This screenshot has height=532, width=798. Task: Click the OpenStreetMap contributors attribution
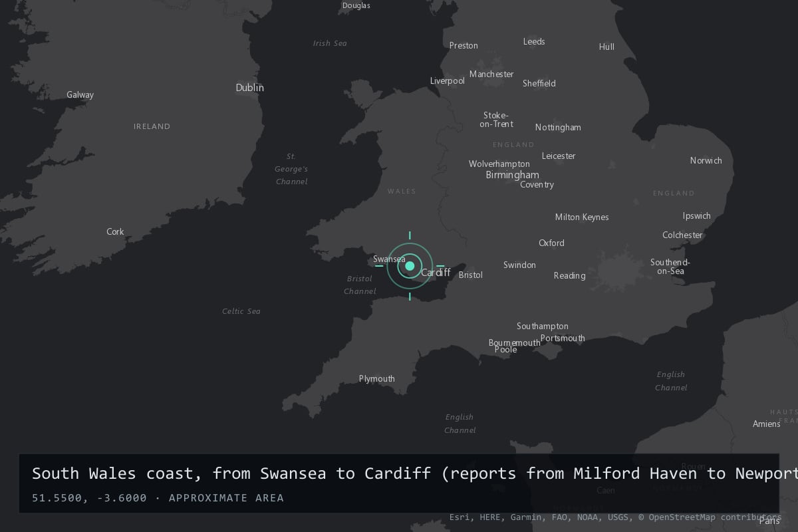pyautogui.click(x=710, y=517)
